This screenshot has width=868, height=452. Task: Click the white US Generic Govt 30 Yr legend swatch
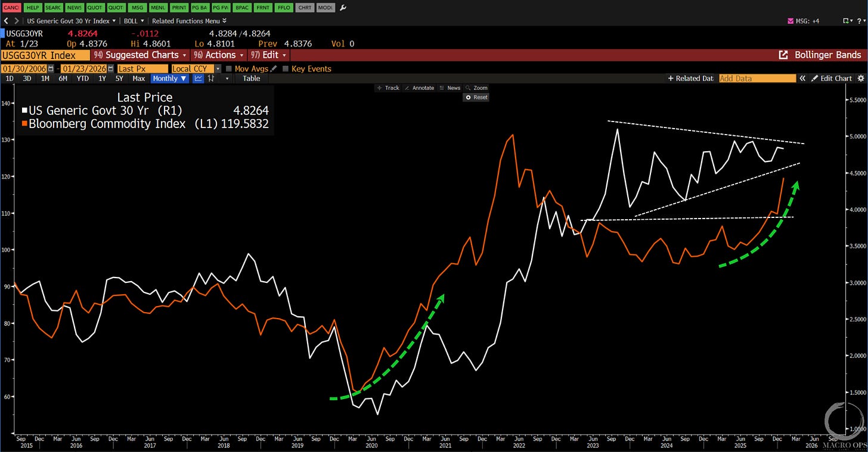24,110
